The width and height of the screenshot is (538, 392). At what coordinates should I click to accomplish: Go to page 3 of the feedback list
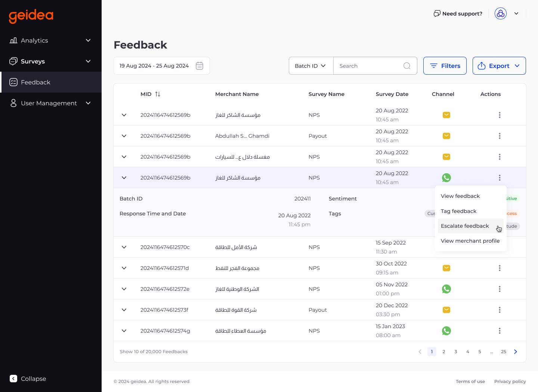pyautogui.click(x=455, y=351)
